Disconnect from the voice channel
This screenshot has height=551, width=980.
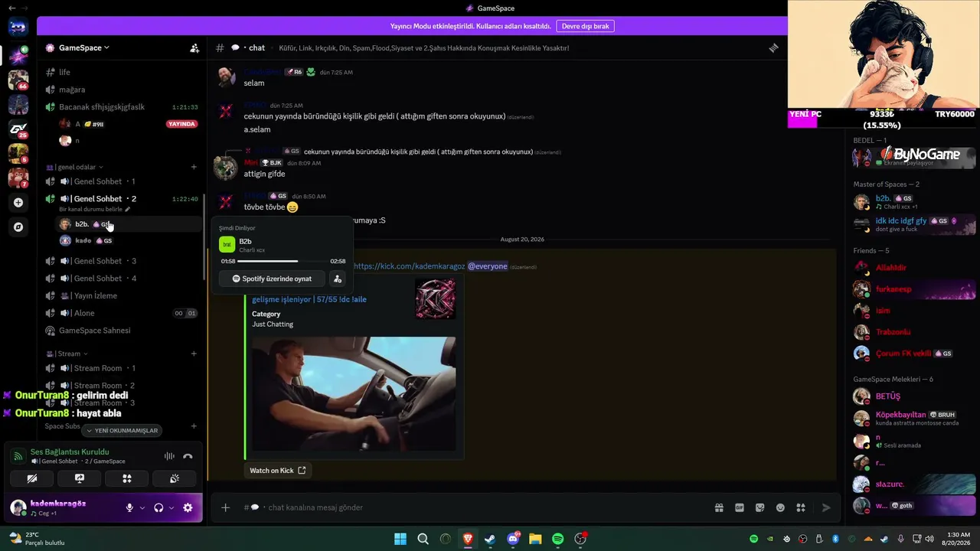(188, 456)
